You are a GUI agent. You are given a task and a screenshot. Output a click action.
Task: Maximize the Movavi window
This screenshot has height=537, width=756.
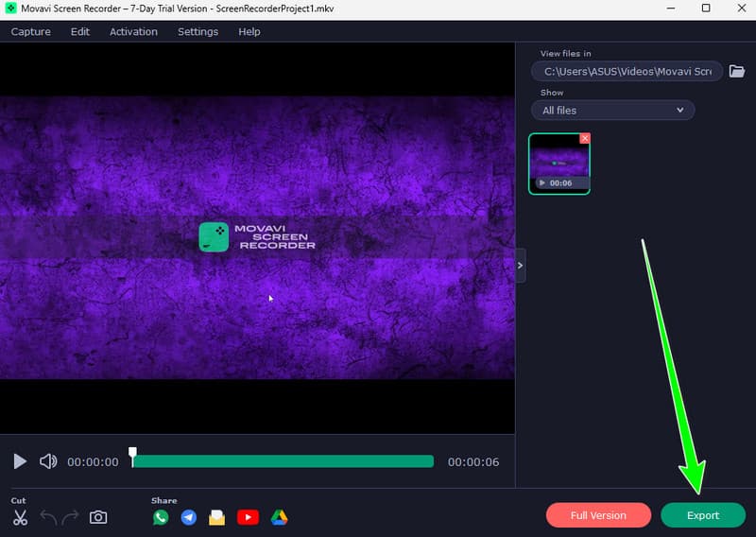[706, 9]
